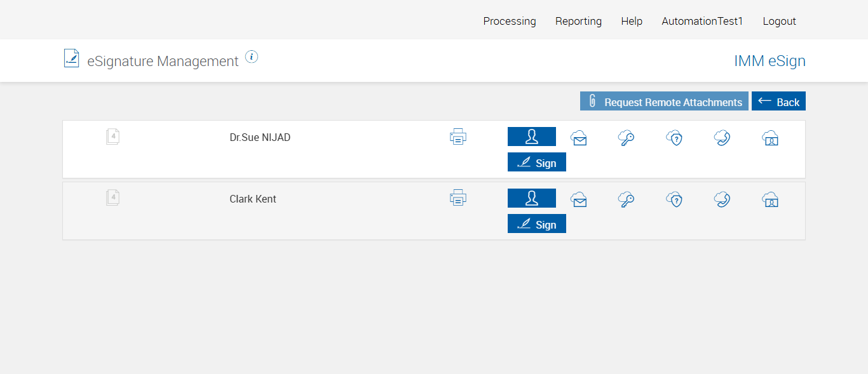The image size is (868, 374).
Task: Click Sign button for Dr.Sue NIJAD
Action: click(537, 163)
